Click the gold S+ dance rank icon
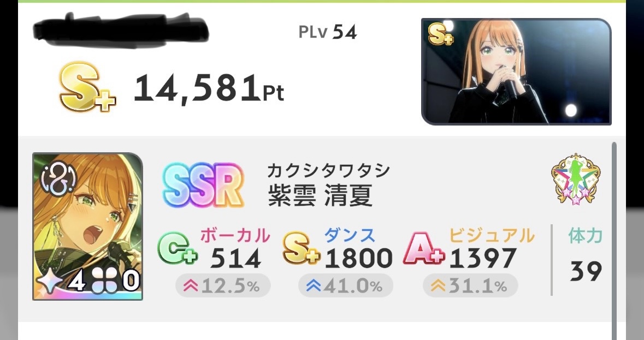The height and width of the screenshot is (340, 644). 301,248
